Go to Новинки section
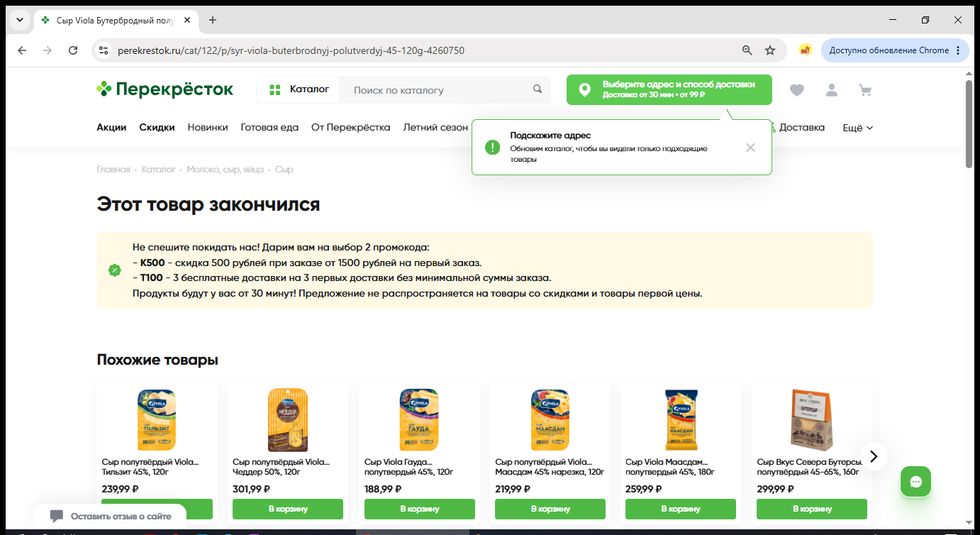980x535 pixels. [208, 128]
